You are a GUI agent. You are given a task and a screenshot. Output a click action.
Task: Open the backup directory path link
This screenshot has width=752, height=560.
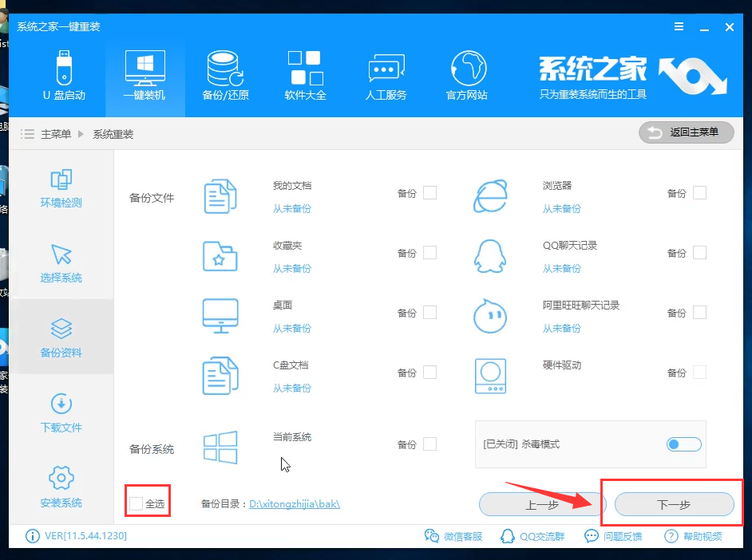pyautogui.click(x=295, y=504)
